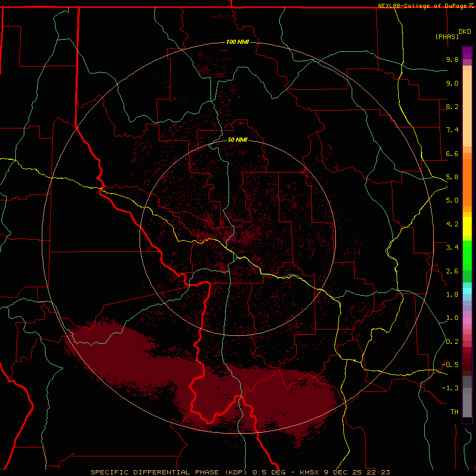This screenshot has height=476, width=476.
Task: Click the 5.0 scale value
Action: 452,200
